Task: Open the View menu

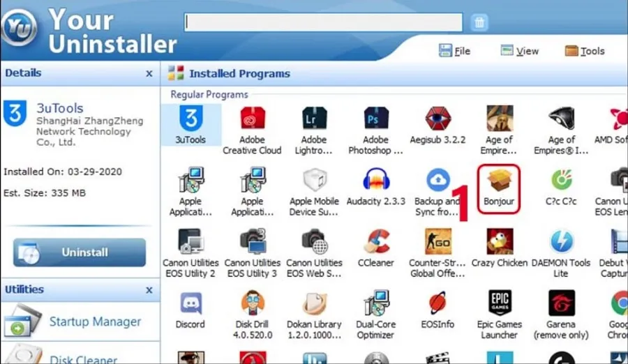Action: [520, 51]
